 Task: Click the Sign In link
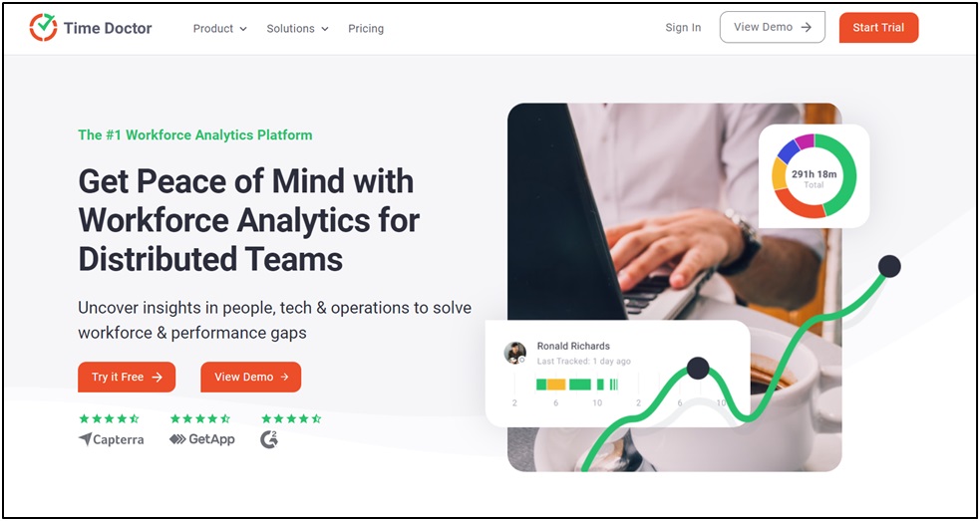pyautogui.click(x=683, y=28)
